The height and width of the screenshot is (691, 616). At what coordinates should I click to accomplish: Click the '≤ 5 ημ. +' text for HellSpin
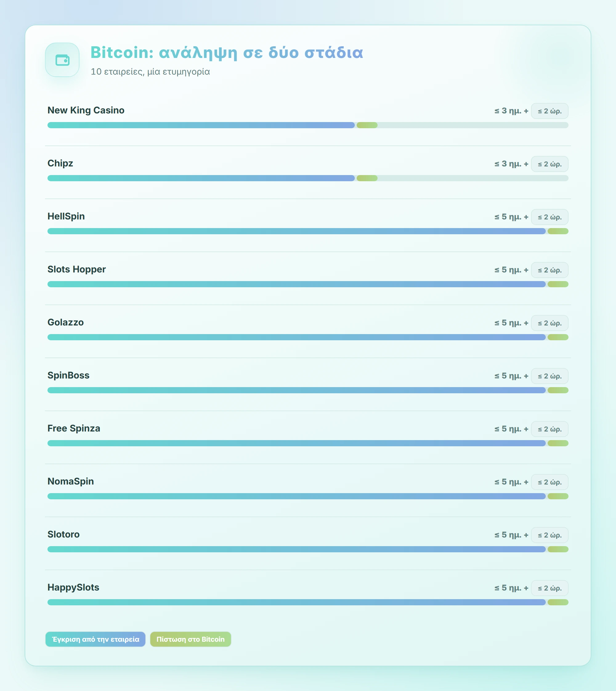[511, 217]
